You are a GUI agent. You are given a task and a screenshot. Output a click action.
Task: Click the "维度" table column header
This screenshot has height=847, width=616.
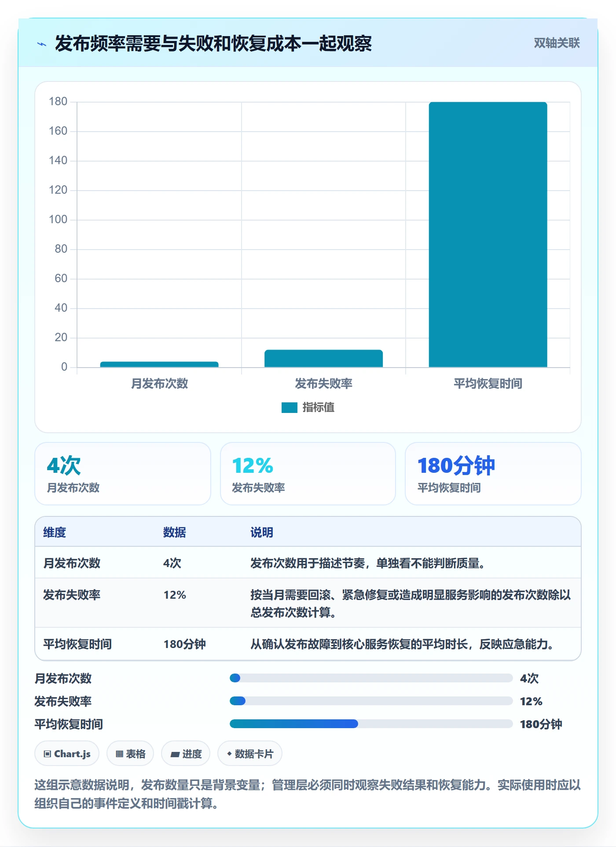[x=55, y=532]
